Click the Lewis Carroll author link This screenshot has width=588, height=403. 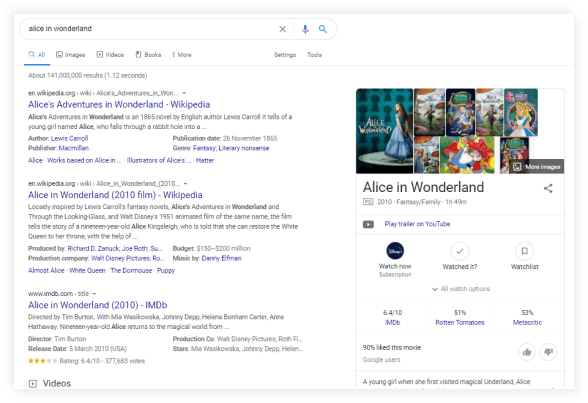point(69,138)
